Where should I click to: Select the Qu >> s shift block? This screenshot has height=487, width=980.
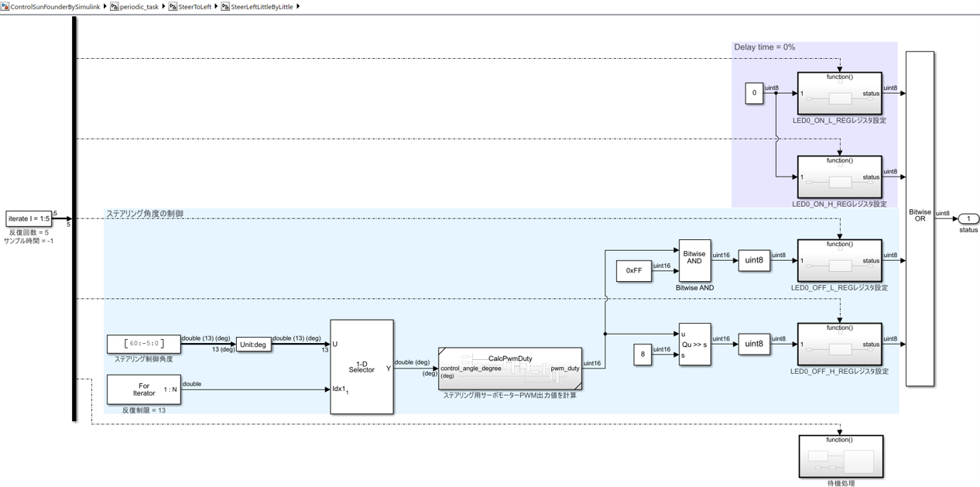coord(694,345)
